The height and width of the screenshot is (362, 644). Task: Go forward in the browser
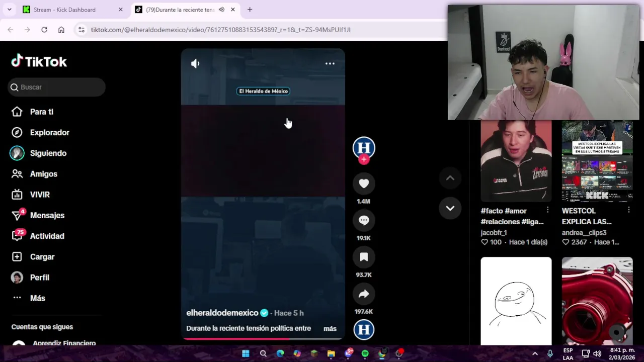click(27, 30)
